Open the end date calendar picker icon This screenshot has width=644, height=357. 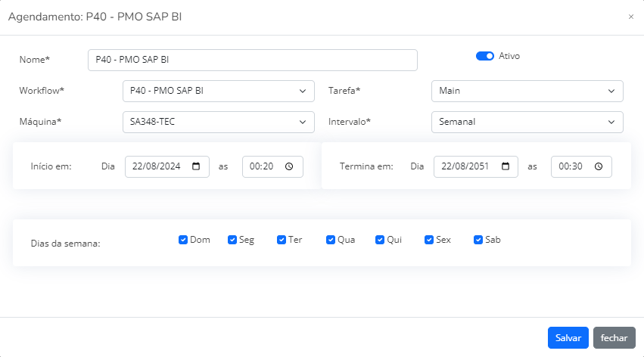point(506,166)
